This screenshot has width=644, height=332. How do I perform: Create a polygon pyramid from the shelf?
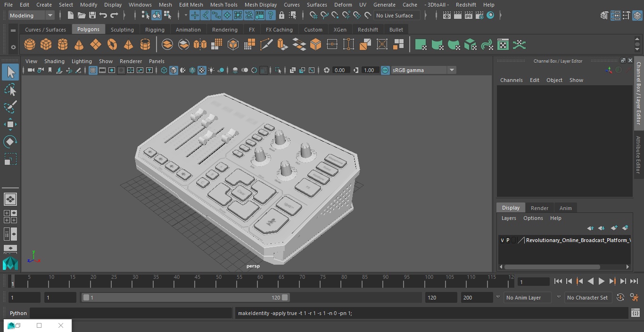click(x=128, y=45)
